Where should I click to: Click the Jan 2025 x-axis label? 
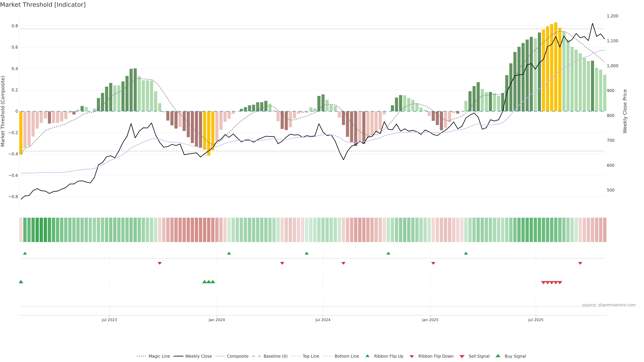430,320
